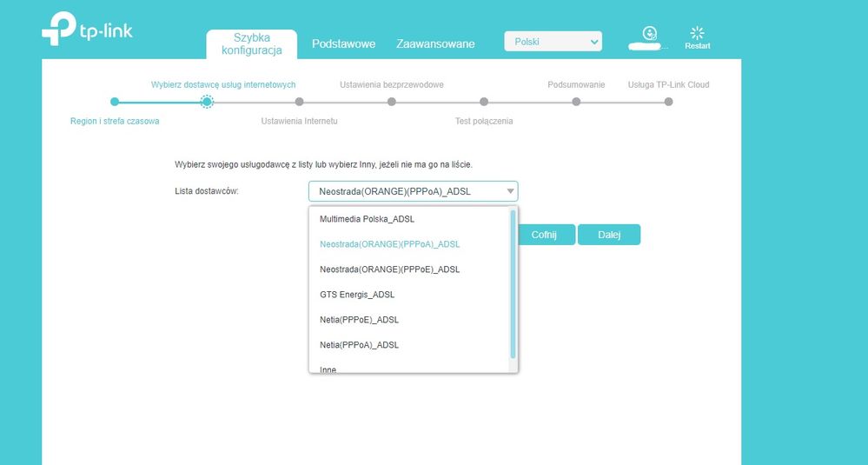Click the Lista dostawców label
The image size is (868, 465).
[207, 191]
